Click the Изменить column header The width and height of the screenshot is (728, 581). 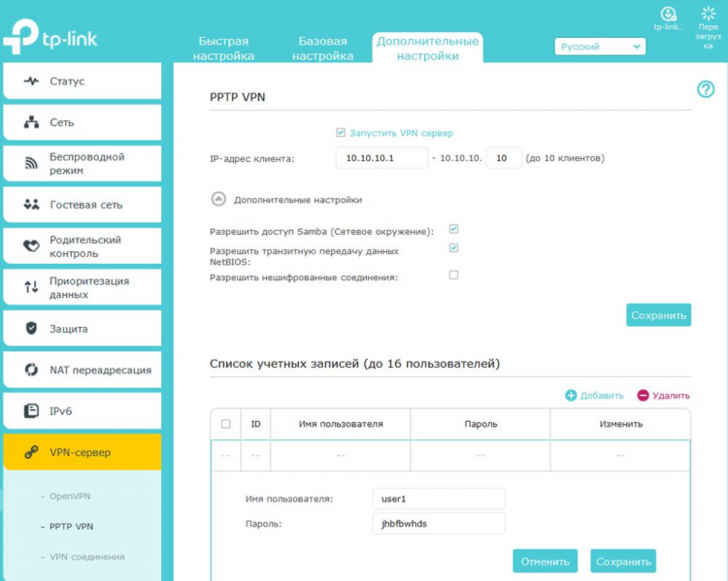click(x=621, y=424)
